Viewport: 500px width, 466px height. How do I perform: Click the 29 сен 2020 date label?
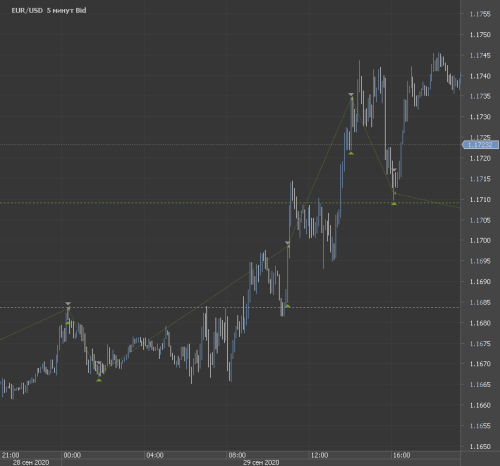tap(261, 462)
